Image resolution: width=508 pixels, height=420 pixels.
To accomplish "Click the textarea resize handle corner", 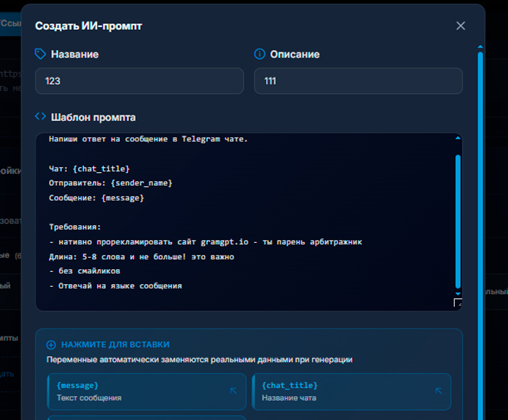I will (x=457, y=303).
